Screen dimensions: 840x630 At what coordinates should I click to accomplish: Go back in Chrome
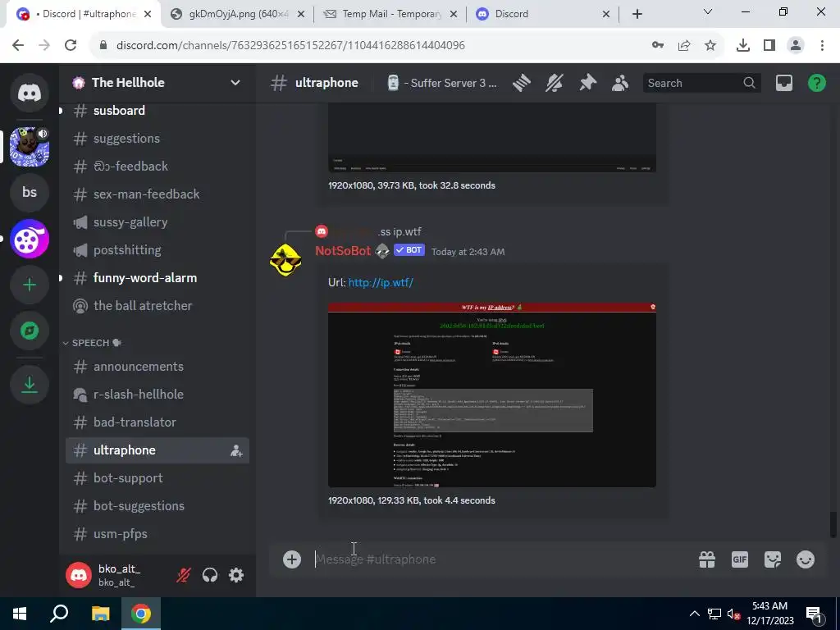18,46
